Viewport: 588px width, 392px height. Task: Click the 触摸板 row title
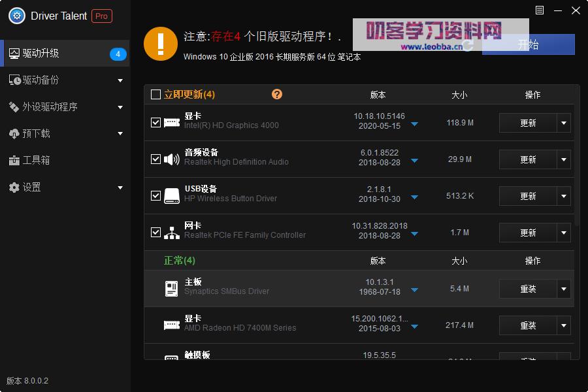197,355
